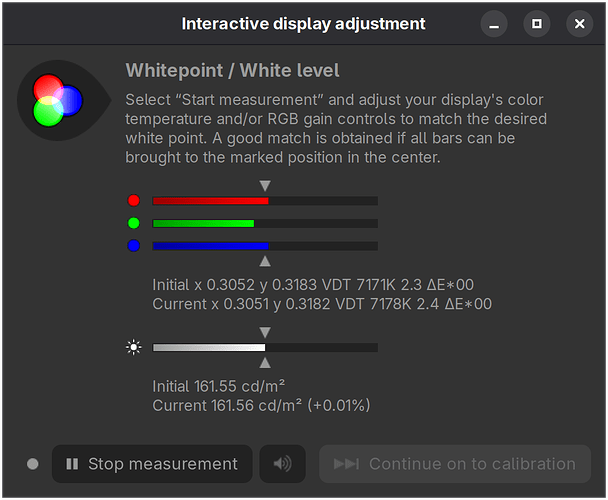Stop the measurement
Screen dimensions: 608x500
point(152,464)
